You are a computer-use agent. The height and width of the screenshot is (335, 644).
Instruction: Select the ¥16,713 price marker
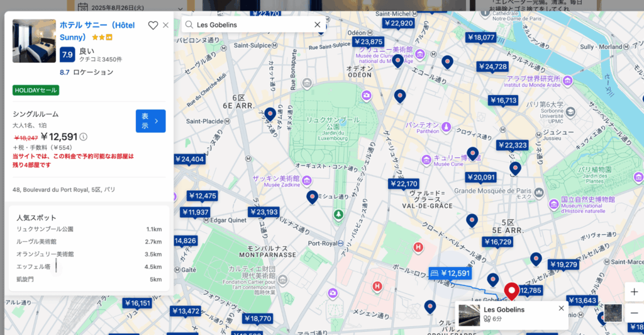coord(503,100)
